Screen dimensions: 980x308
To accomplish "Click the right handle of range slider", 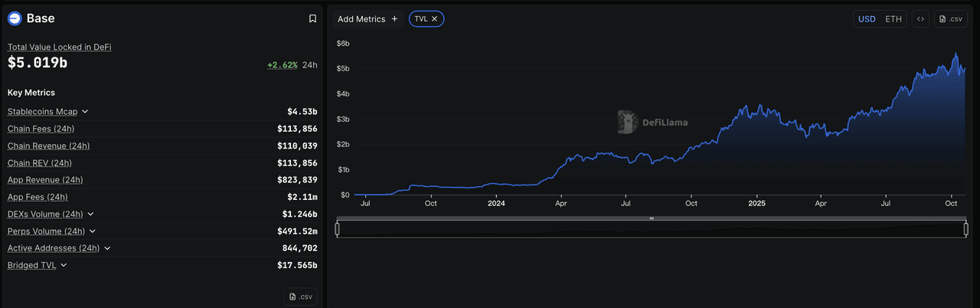I will 967,228.
